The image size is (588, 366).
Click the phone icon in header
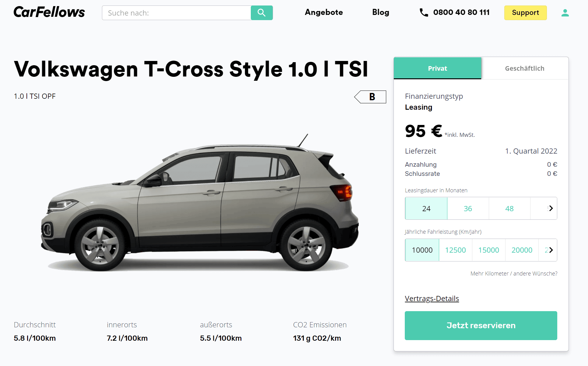tap(424, 12)
